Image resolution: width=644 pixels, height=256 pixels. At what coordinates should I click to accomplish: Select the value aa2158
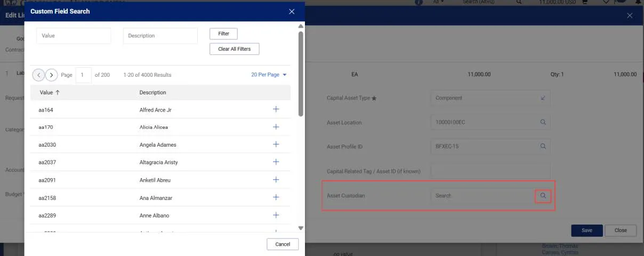pyautogui.click(x=47, y=198)
